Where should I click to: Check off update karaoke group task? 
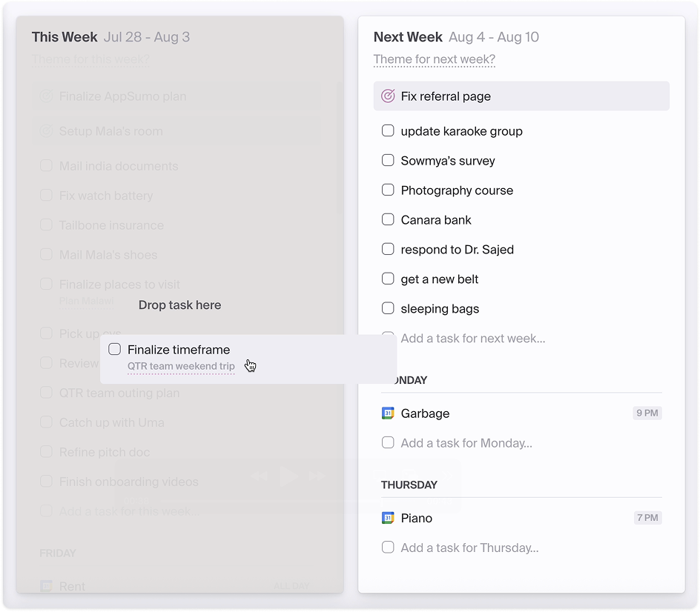pyautogui.click(x=388, y=131)
